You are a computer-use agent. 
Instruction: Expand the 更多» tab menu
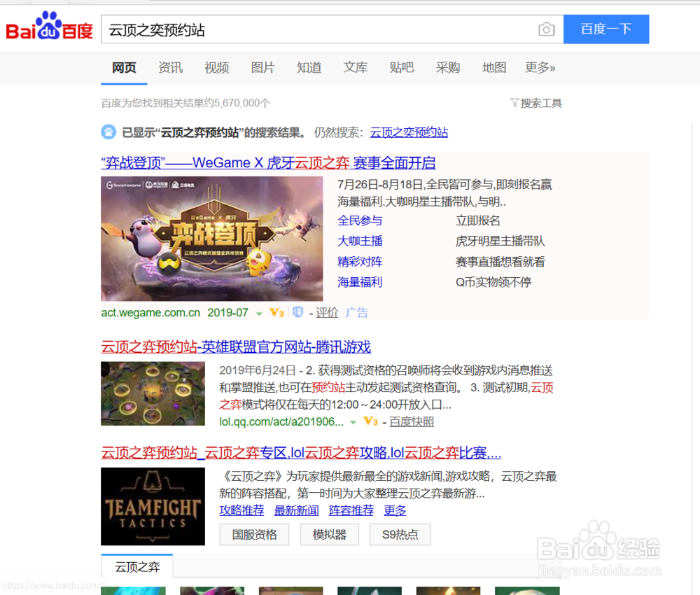(x=540, y=68)
